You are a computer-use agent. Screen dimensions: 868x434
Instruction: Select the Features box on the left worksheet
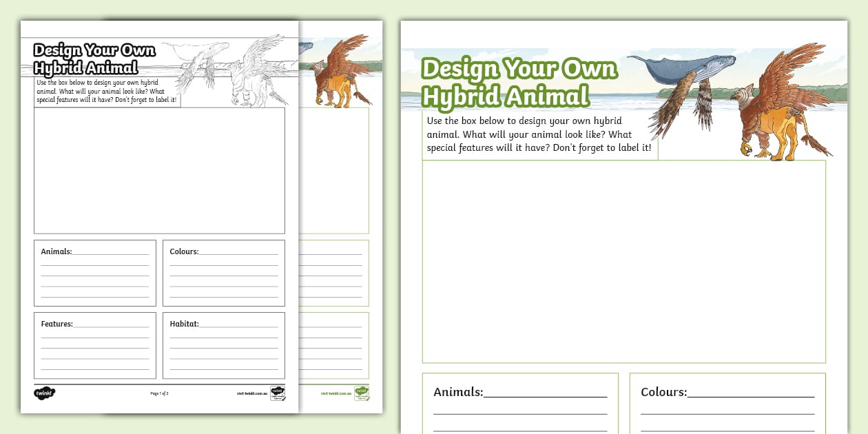pyautogui.click(x=95, y=344)
